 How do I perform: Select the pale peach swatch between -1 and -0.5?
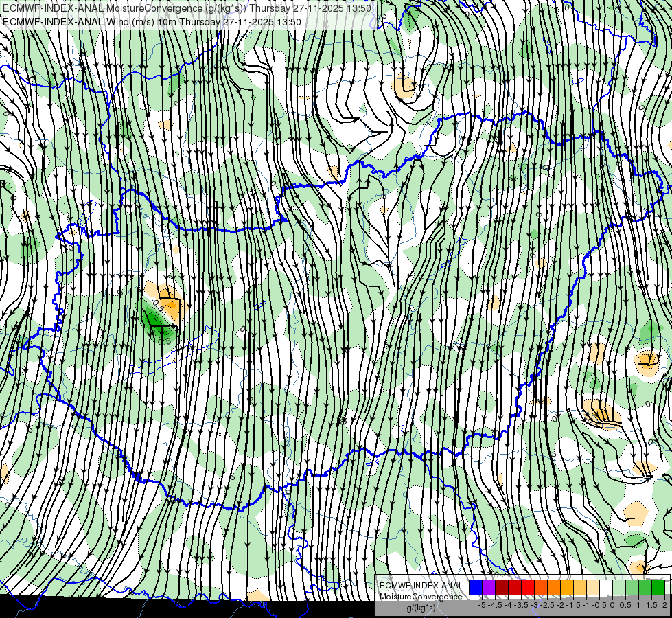click(x=593, y=587)
